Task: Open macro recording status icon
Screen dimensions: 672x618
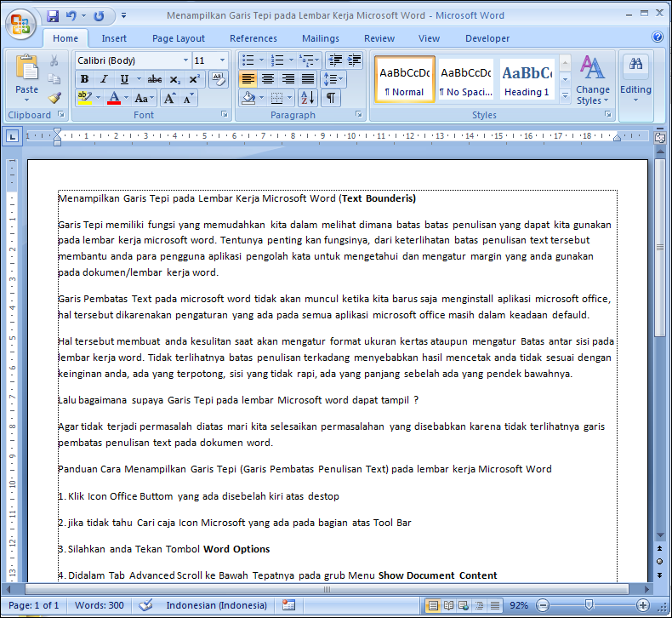Action: [289, 605]
